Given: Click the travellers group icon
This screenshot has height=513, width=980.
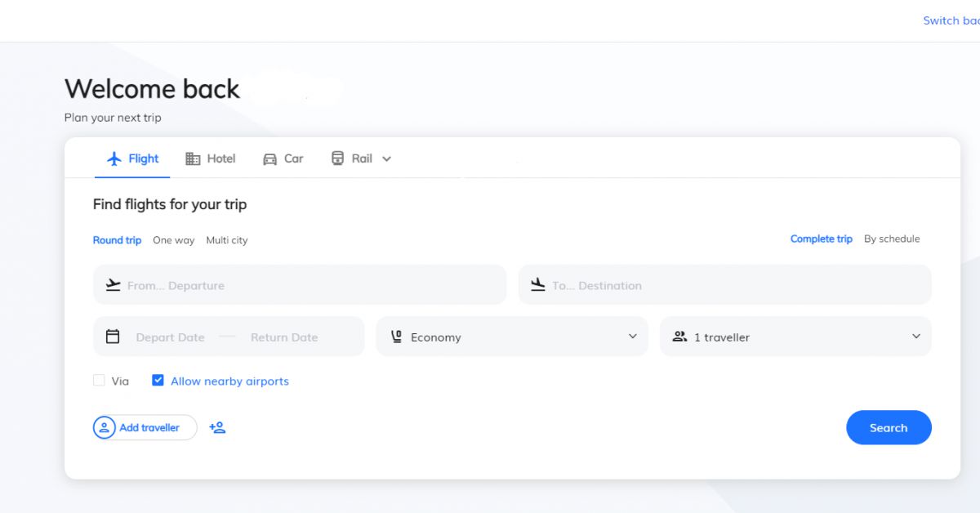Looking at the screenshot, I should pyautogui.click(x=679, y=337).
